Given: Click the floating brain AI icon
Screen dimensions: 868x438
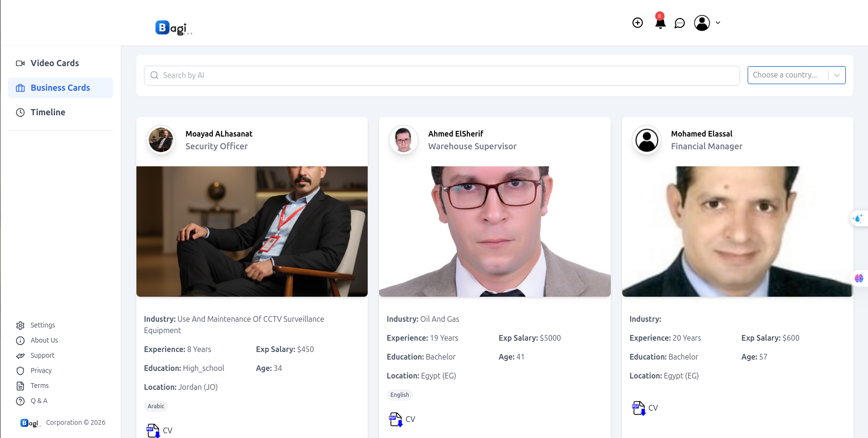Looking at the screenshot, I should [x=859, y=278].
